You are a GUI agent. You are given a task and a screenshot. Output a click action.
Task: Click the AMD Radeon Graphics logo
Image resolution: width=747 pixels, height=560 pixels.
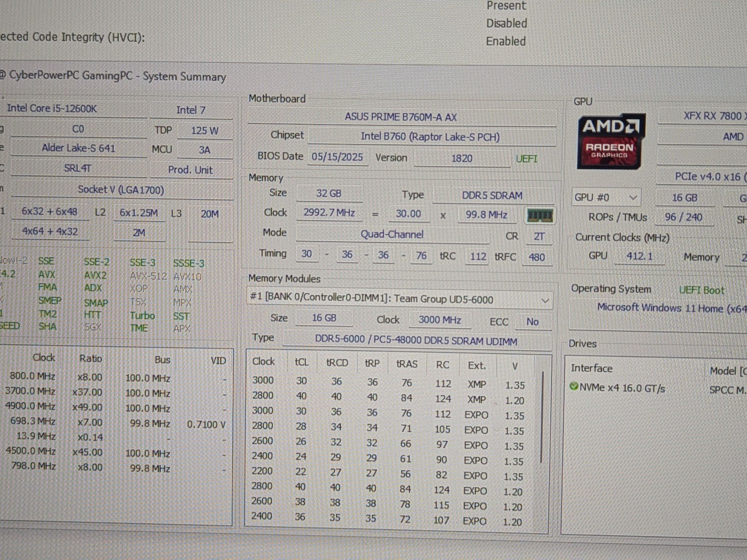click(x=611, y=141)
